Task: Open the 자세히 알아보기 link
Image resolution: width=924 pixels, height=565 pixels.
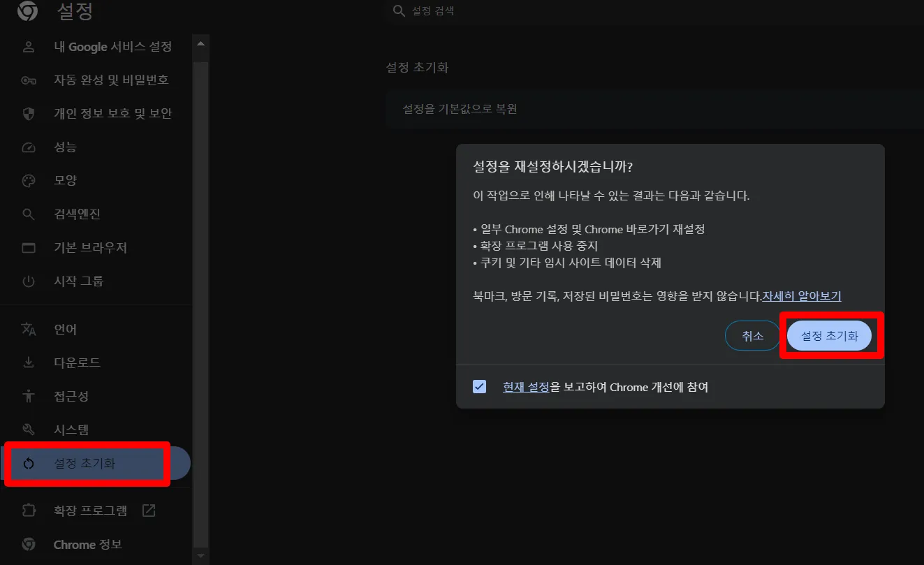Action: (x=800, y=296)
